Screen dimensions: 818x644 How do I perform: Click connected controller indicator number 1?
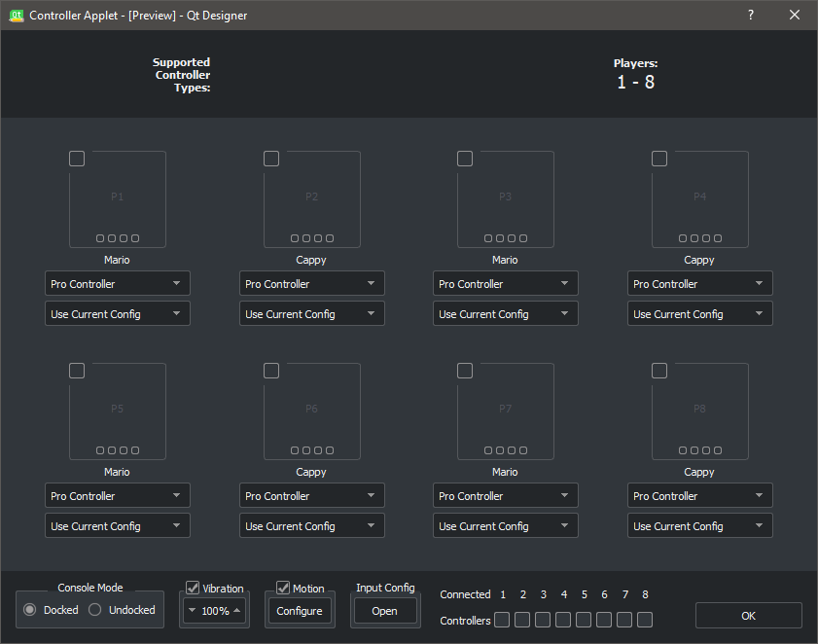(x=502, y=620)
